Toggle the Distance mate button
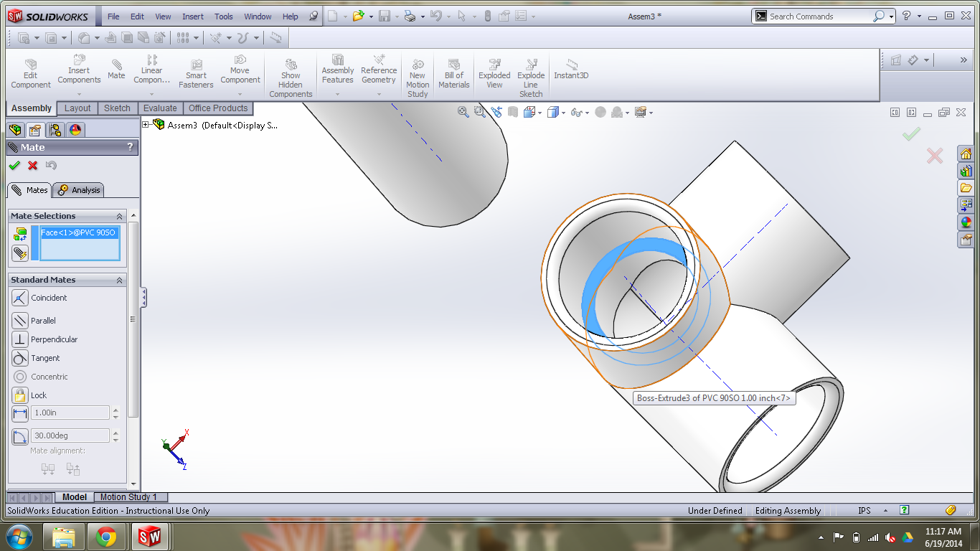980x551 pixels. point(19,413)
